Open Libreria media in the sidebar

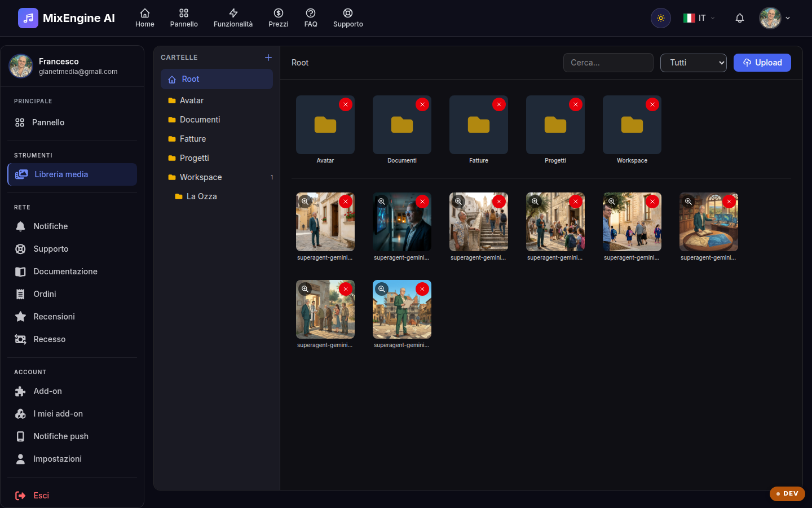72,174
